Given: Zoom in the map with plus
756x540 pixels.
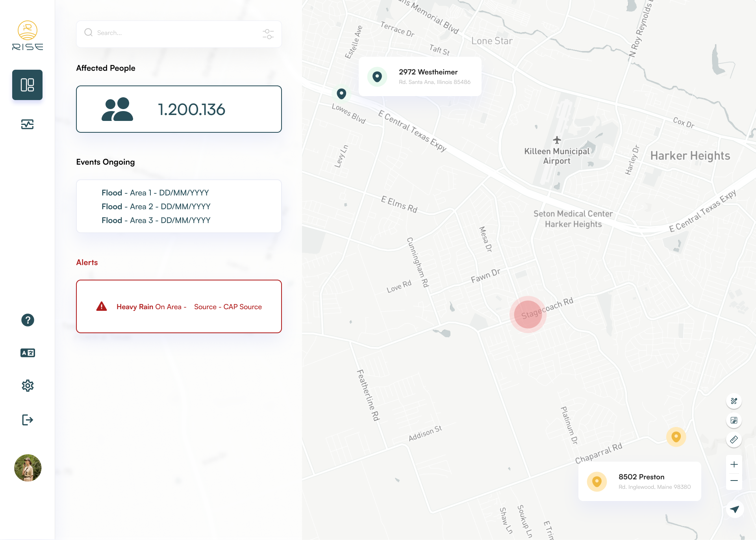Looking at the screenshot, I should [734, 464].
